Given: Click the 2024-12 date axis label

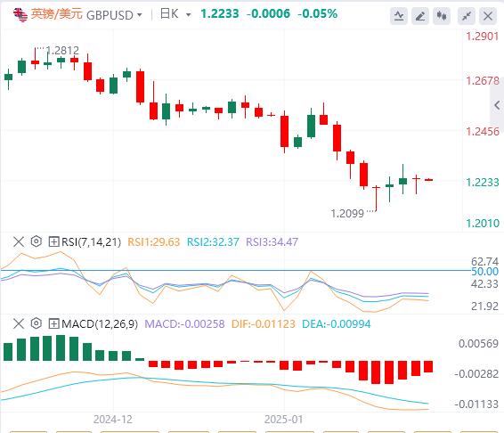Looking at the screenshot, I should 113,420.
